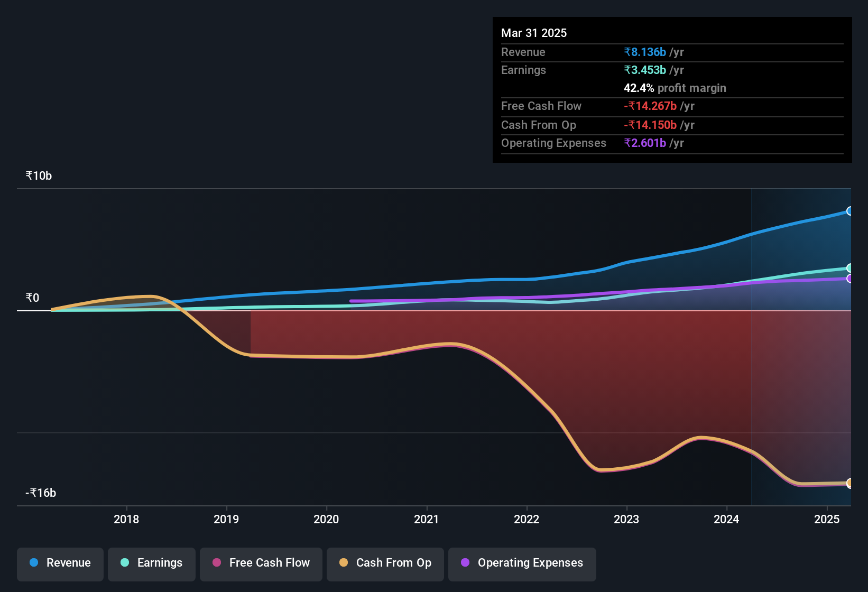Click the pink Free Cash Flow legend dot
Screen dimensions: 868x592
216,563
